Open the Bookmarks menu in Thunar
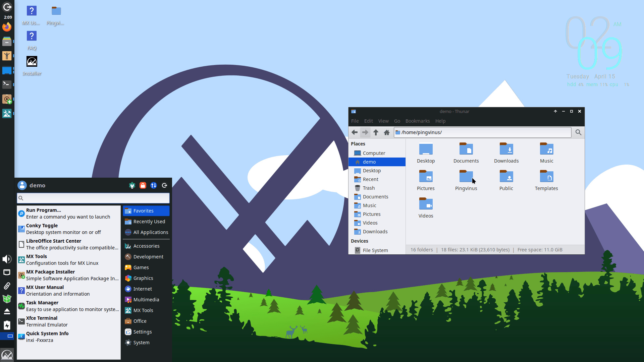Screen dimensions: 644x362 pyautogui.click(x=418, y=121)
